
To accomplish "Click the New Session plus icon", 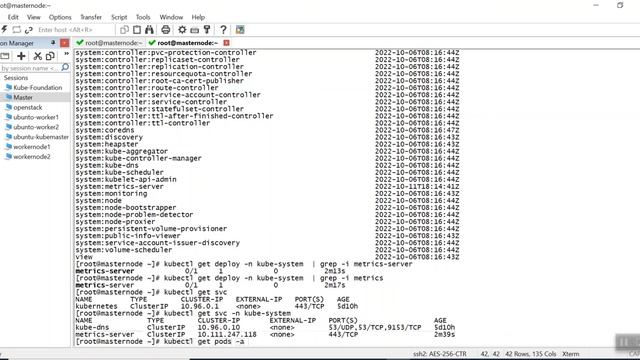I will click(21, 56).
